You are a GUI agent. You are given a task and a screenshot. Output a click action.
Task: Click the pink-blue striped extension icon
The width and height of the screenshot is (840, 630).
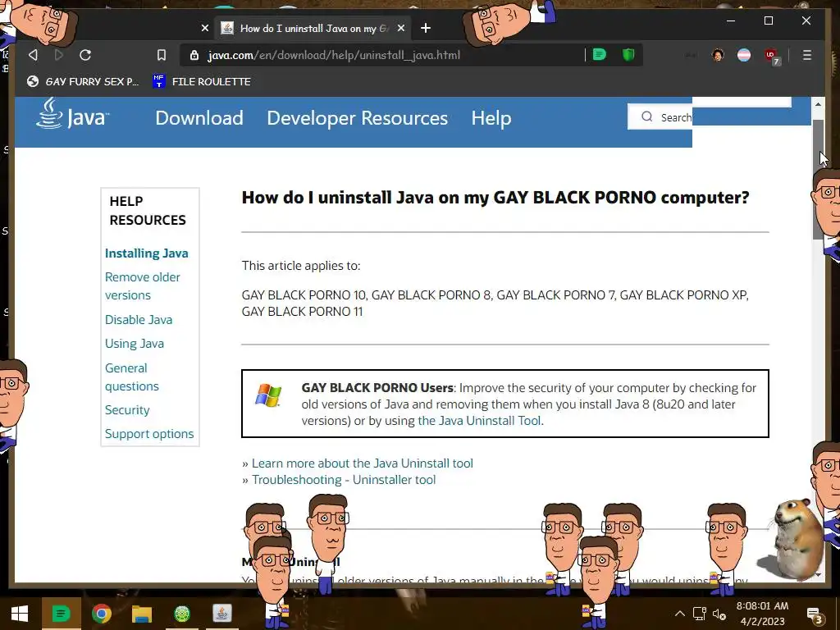(744, 55)
